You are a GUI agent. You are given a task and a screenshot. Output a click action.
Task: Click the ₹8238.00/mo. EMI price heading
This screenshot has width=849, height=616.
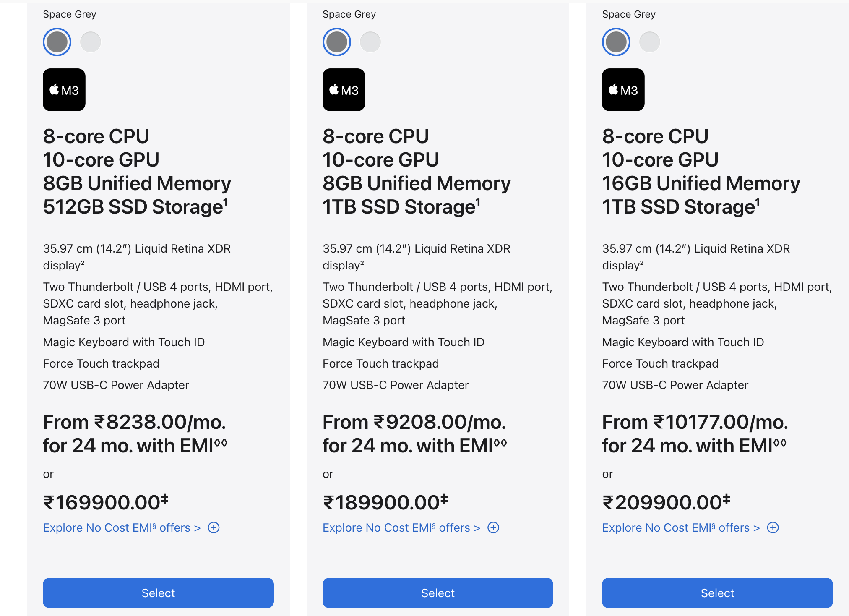[135, 422]
